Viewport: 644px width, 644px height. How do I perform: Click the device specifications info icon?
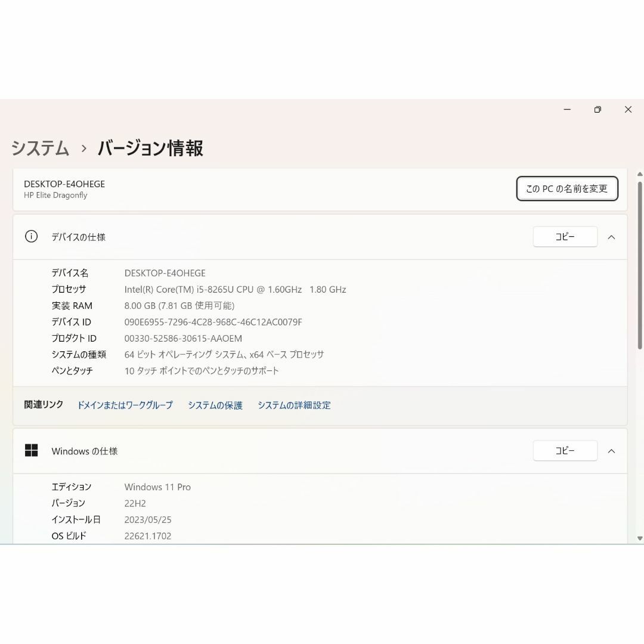click(x=31, y=237)
